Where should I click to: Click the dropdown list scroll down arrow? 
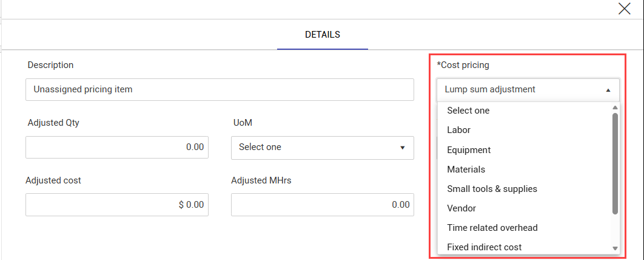[x=615, y=248]
